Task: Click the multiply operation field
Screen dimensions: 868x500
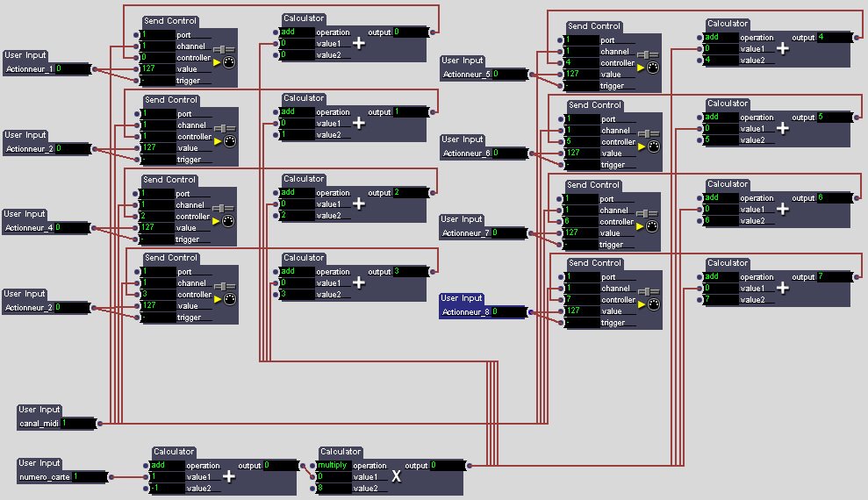Action: tap(333, 465)
